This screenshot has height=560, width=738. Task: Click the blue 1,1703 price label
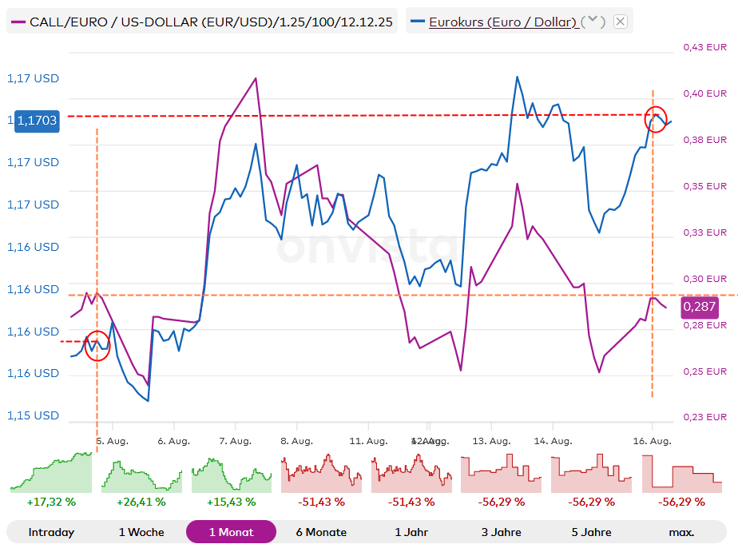click(x=37, y=121)
